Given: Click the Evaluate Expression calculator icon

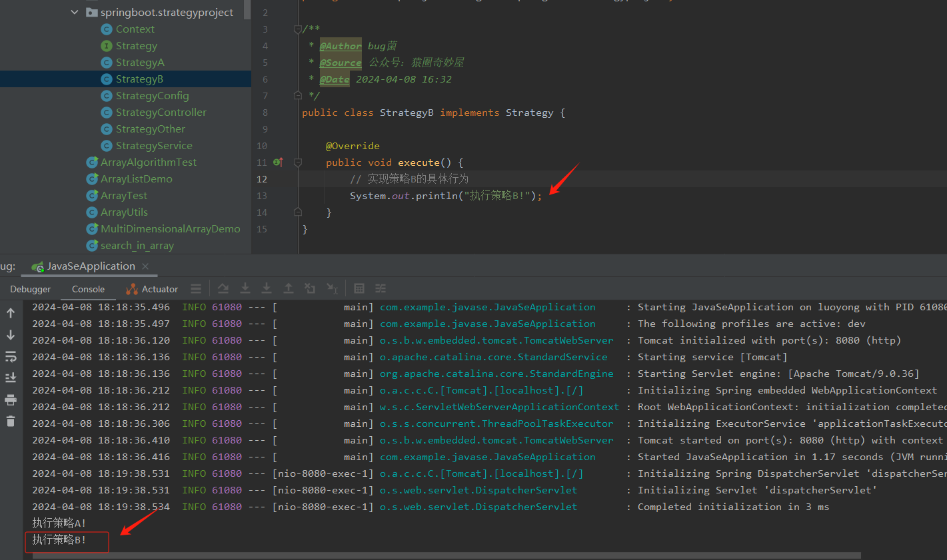Looking at the screenshot, I should (359, 288).
